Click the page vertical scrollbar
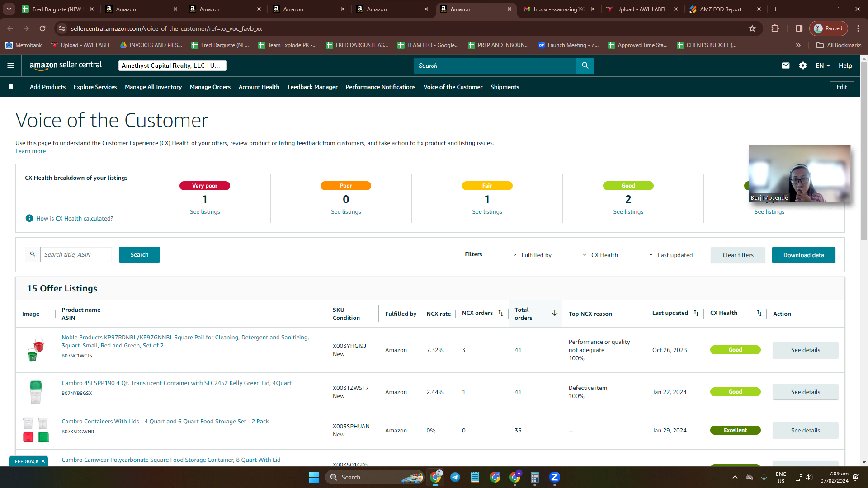 [864, 151]
